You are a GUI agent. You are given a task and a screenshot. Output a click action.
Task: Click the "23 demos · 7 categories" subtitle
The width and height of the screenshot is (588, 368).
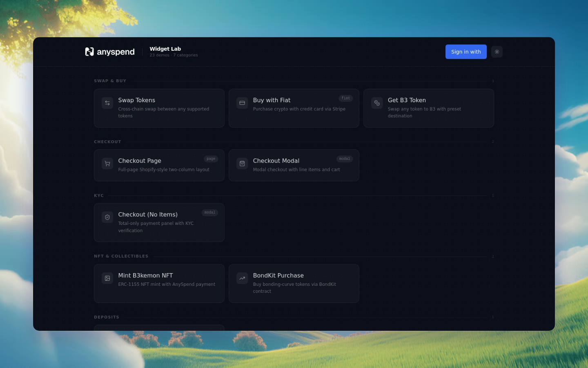point(174,55)
